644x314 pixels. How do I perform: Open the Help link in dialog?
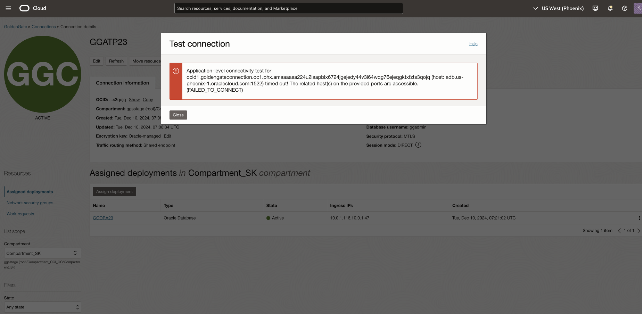click(x=473, y=44)
